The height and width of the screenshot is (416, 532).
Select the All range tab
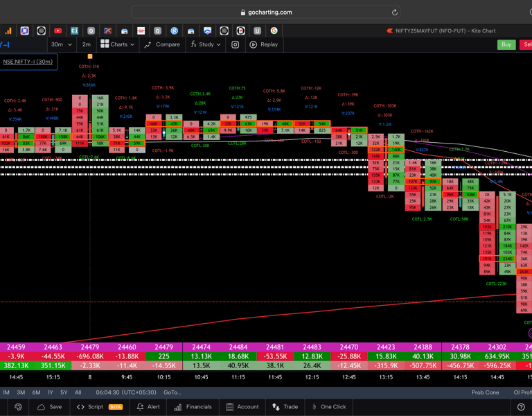[78, 392]
